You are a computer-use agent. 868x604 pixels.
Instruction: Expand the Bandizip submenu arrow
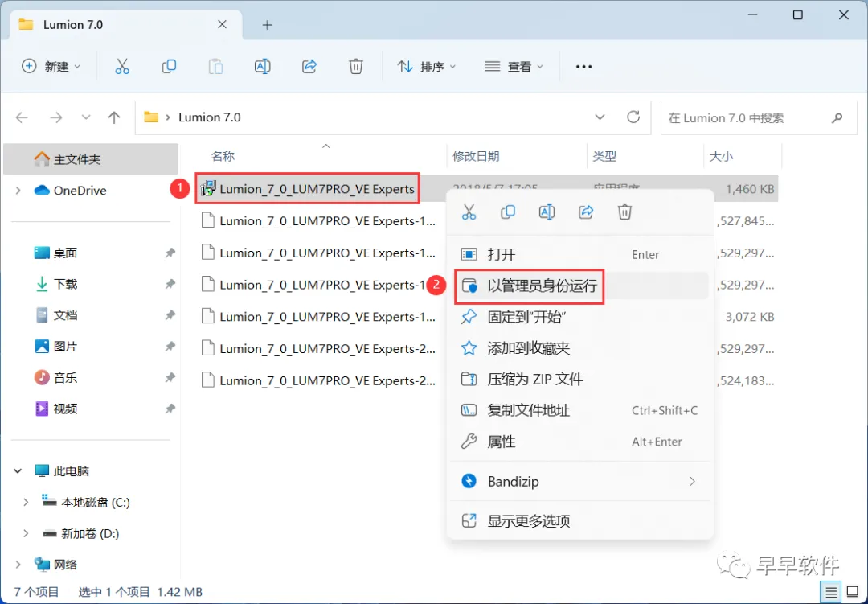[692, 482]
